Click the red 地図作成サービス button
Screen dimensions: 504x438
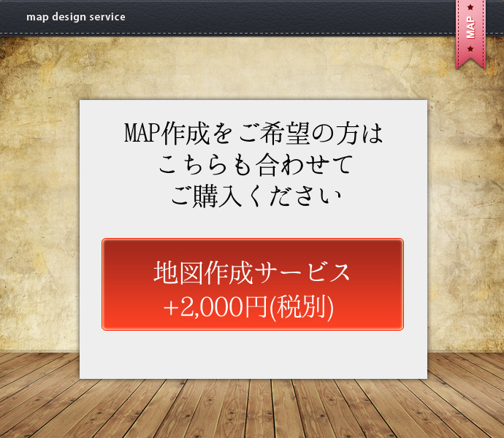tap(252, 285)
